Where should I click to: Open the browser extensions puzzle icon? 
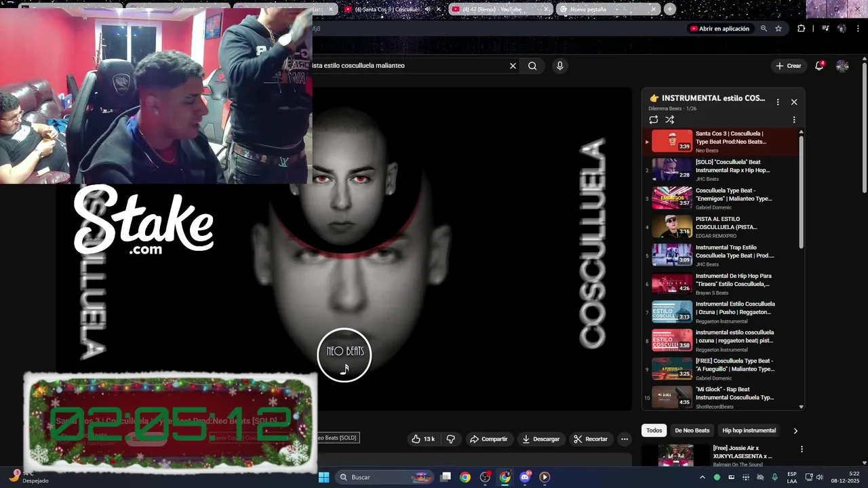[x=802, y=28]
